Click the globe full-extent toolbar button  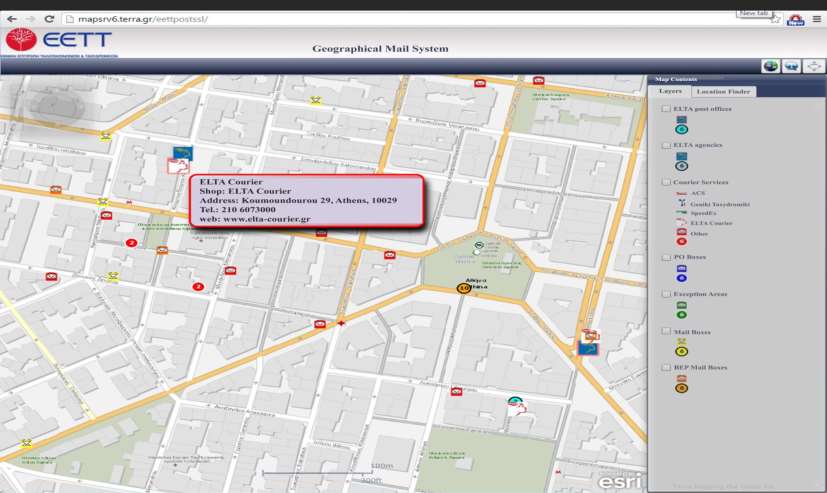coord(771,66)
